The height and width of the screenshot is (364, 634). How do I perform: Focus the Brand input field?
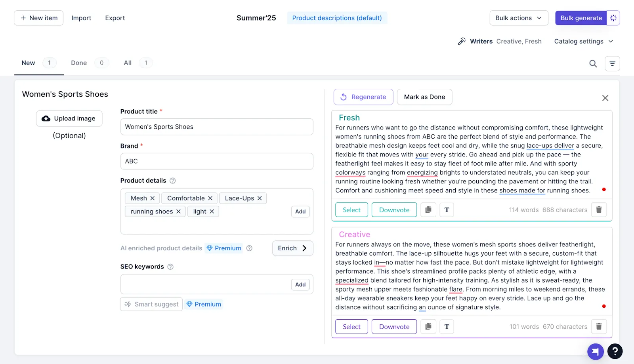[217, 161]
